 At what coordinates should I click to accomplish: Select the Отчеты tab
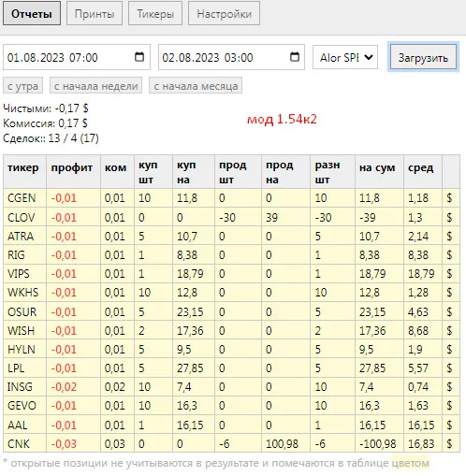(32, 14)
